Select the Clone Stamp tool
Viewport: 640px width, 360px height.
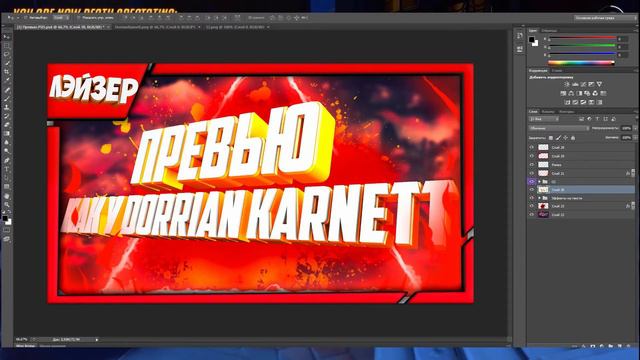click(7, 107)
